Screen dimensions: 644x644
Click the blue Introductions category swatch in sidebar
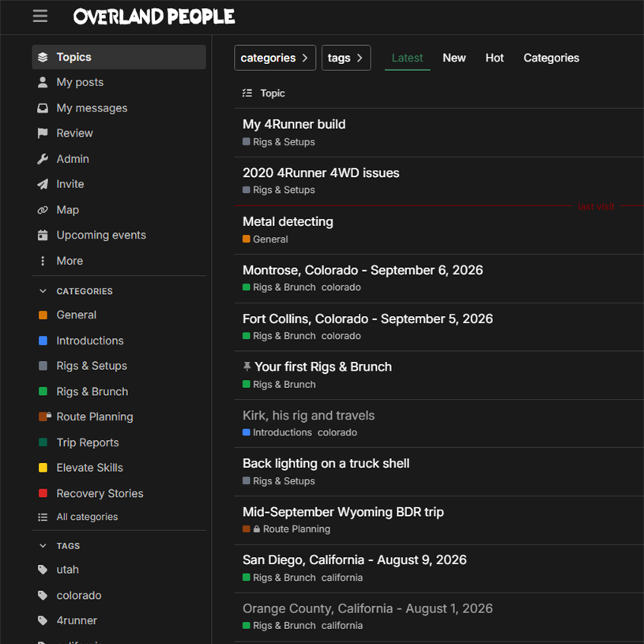pyautogui.click(x=43, y=341)
